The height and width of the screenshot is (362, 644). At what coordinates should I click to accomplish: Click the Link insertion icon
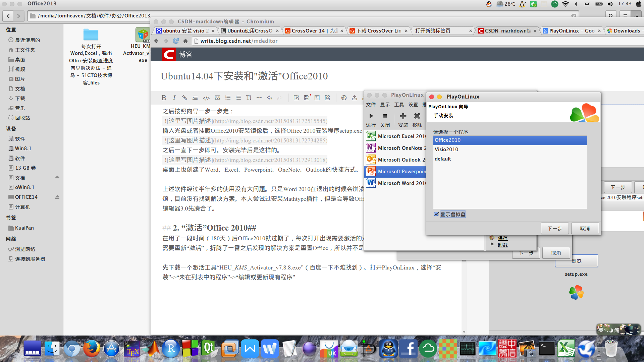[x=184, y=97]
